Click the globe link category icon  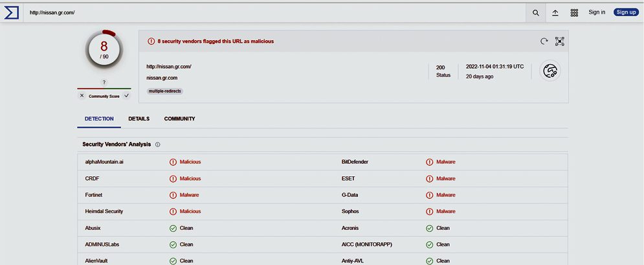click(550, 71)
